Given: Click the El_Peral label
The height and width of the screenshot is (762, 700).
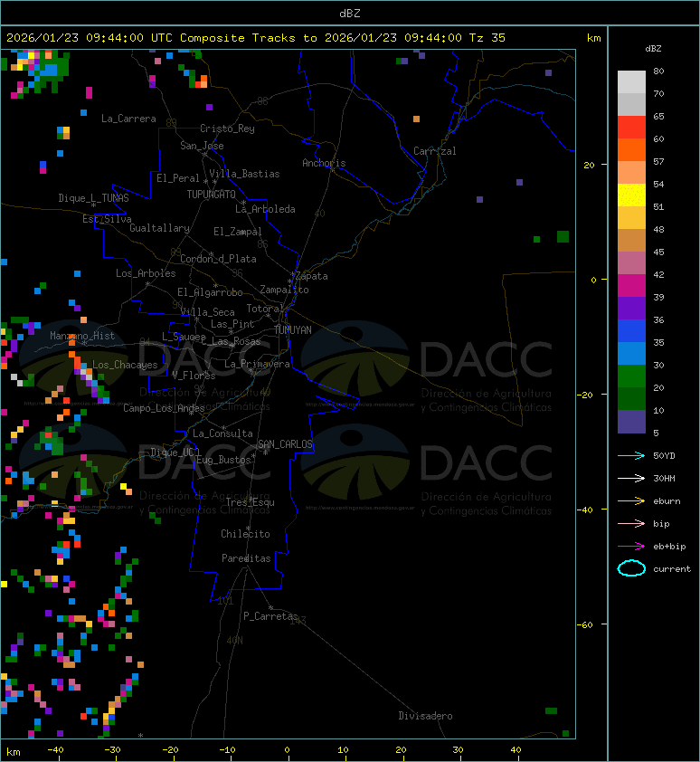Looking at the screenshot, I should (x=178, y=178).
